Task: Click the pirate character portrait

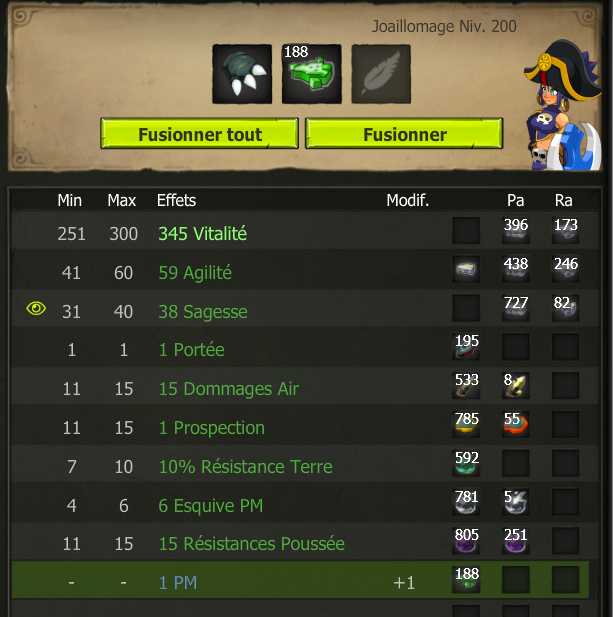Action: coord(563,105)
